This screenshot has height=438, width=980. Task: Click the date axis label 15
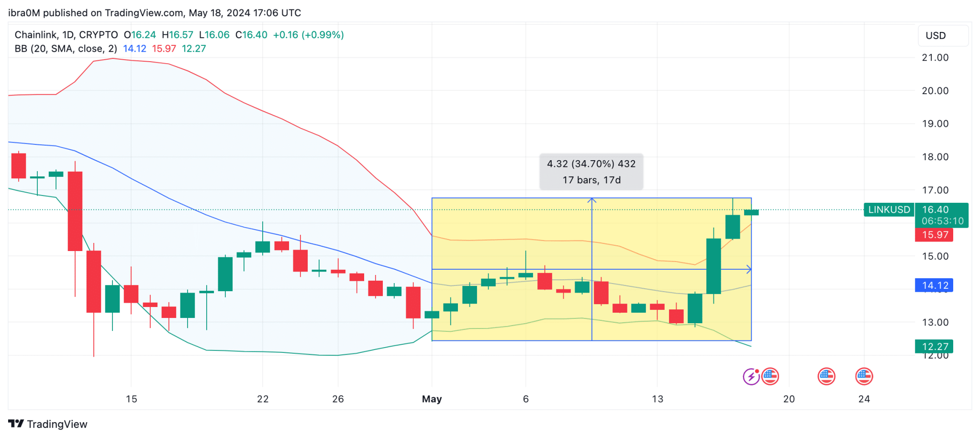[x=132, y=399]
